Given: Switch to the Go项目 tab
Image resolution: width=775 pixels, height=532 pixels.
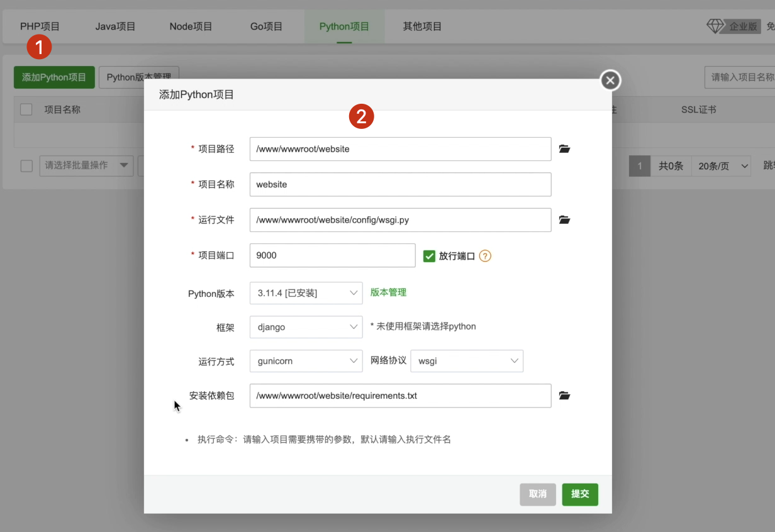Looking at the screenshot, I should point(266,26).
